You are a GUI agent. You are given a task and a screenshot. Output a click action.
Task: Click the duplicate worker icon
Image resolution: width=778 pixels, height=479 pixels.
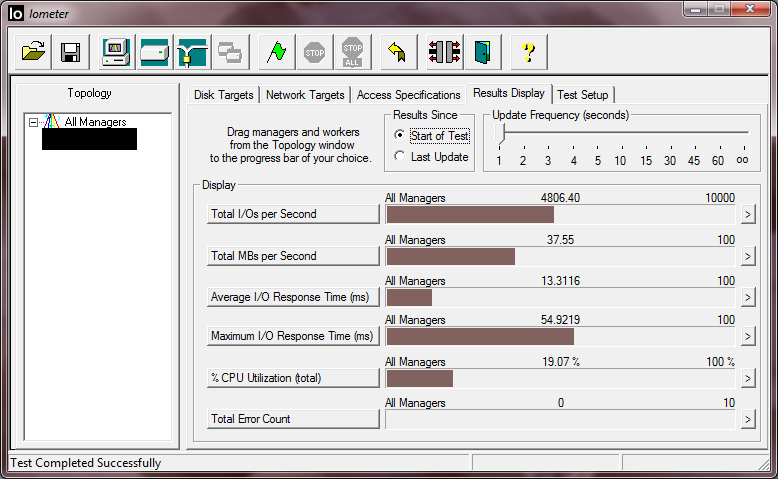(x=230, y=52)
